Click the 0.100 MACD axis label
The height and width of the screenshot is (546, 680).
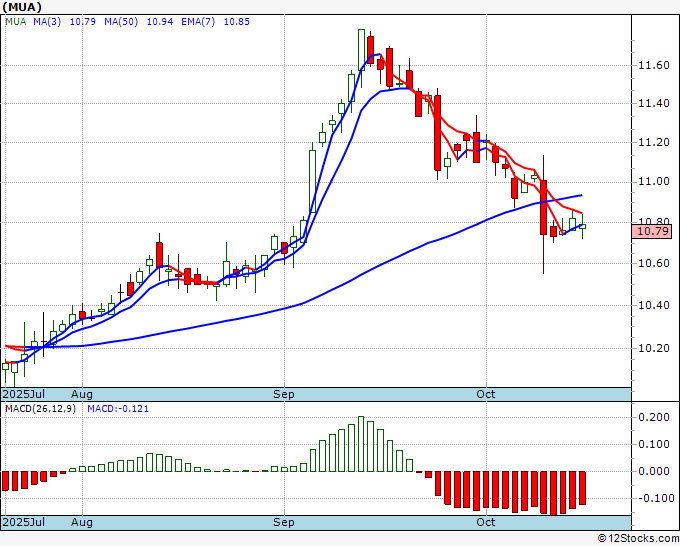click(x=654, y=445)
